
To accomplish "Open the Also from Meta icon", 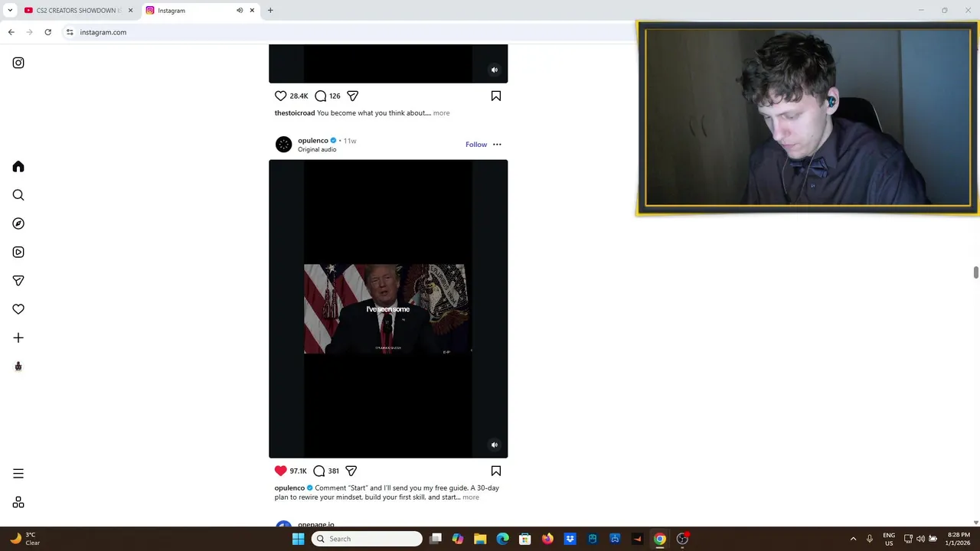I will [x=18, y=502].
